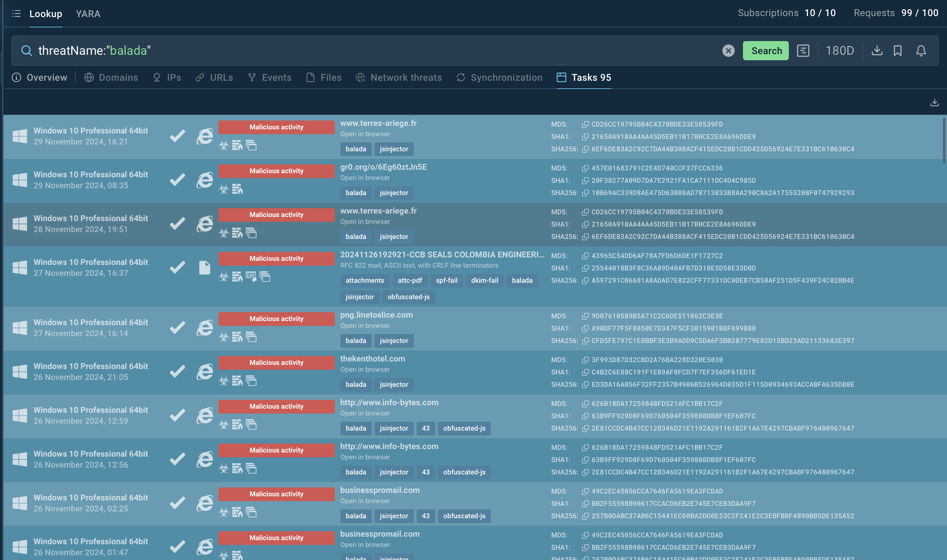Click the thekenthotel.com task title
This screenshot has width=947, height=560.
372,359
